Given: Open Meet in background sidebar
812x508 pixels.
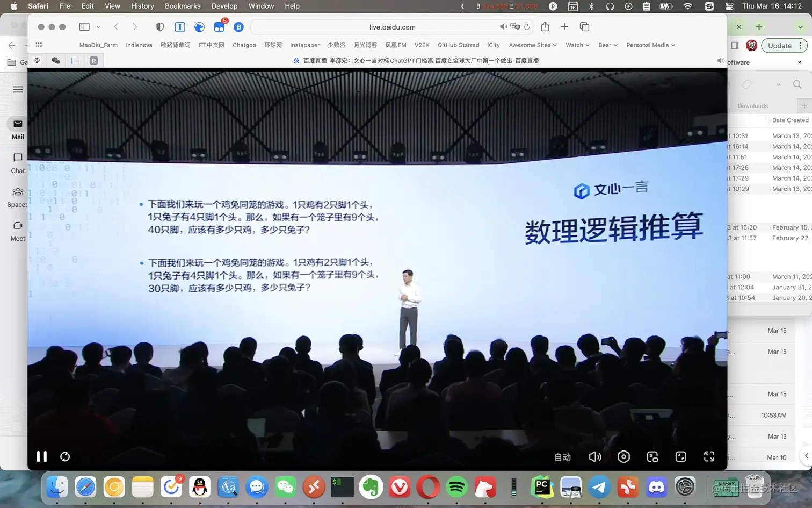Looking at the screenshot, I should 18,231.
